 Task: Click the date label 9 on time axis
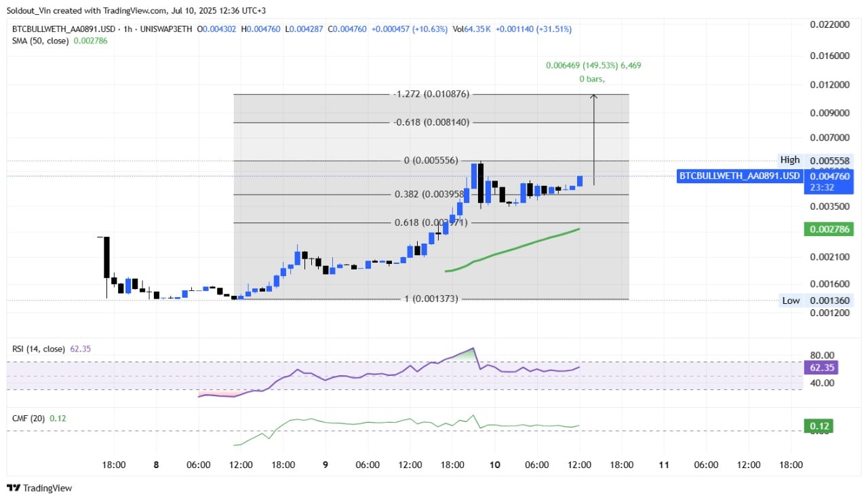click(325, 465)
